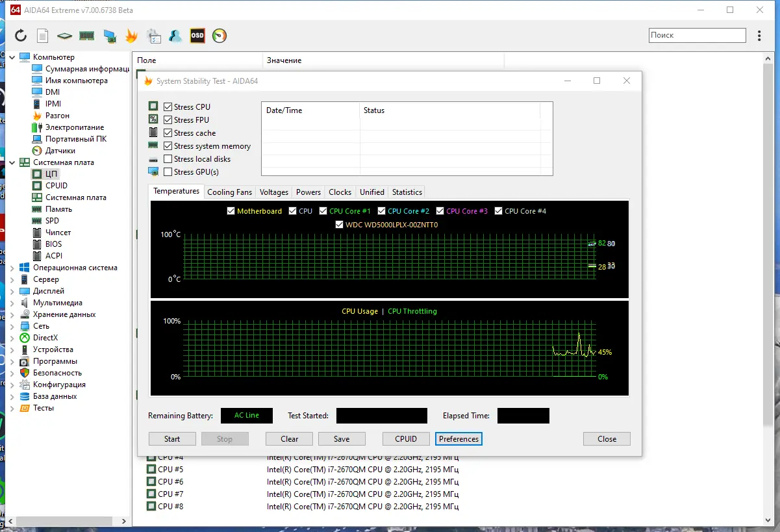Screen dimensions: 780x532
Task: Open the Clocks tab
Action: 340,192
